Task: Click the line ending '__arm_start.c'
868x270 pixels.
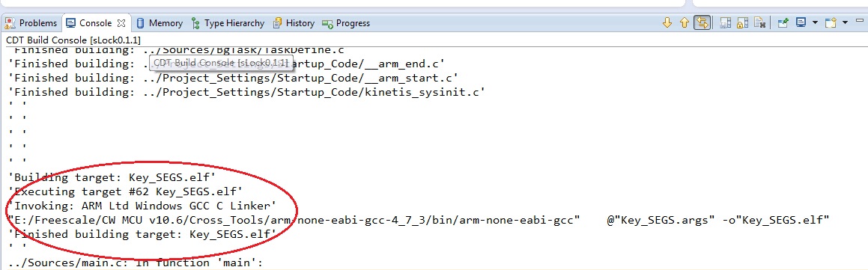Action: [x=233, y=78]
